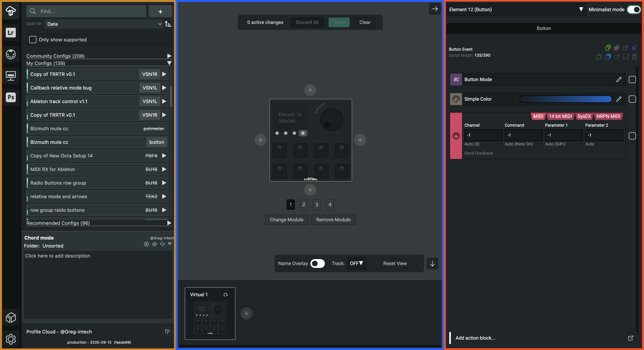The height and width of the screenshot is (350, 644).
Task: Click the Change Module button
Action: (x=286, y=220)
